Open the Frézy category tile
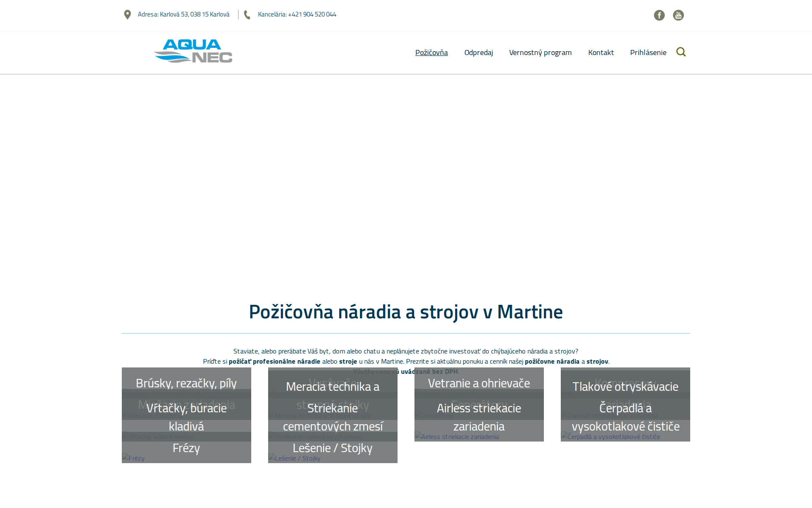Screen dimensions: 812x508 click(186, 448)
